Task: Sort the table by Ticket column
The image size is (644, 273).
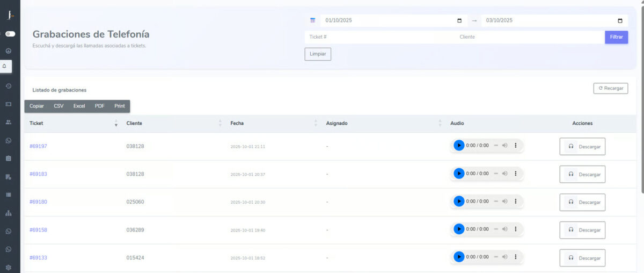Action: tap(116, 124)
